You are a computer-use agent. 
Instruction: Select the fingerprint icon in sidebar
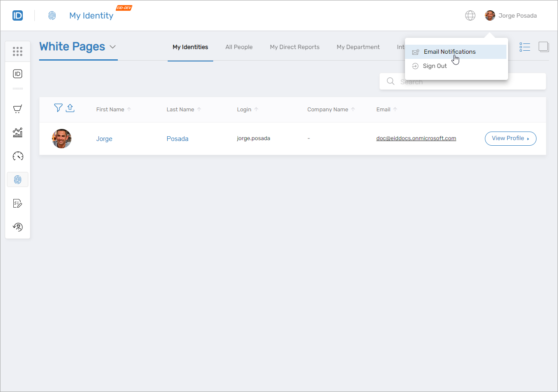18,180
